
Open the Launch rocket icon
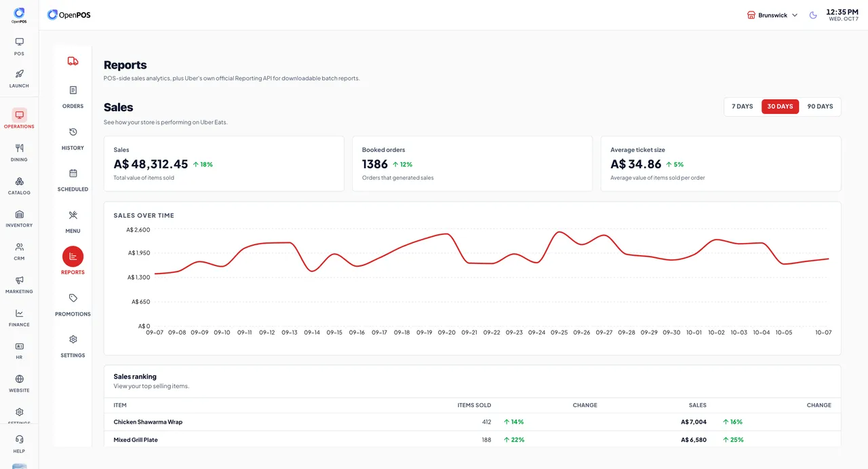[19, 74]
